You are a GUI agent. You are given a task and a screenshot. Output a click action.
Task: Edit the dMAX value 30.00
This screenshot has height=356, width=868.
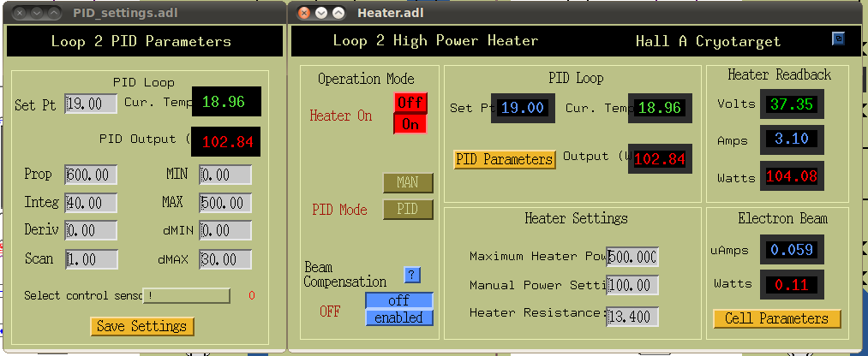[225, 259]
